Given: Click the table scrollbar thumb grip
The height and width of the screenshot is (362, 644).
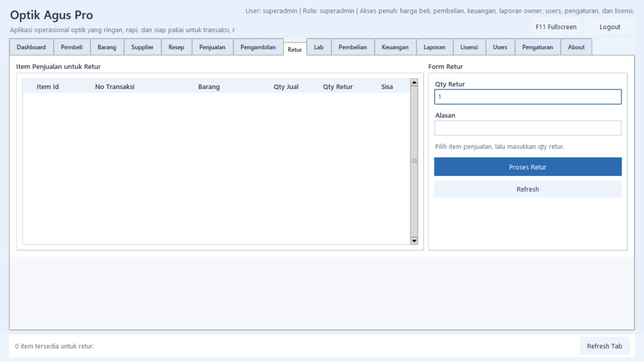Looking at the screenshot, I should click(x=414, y=161).
